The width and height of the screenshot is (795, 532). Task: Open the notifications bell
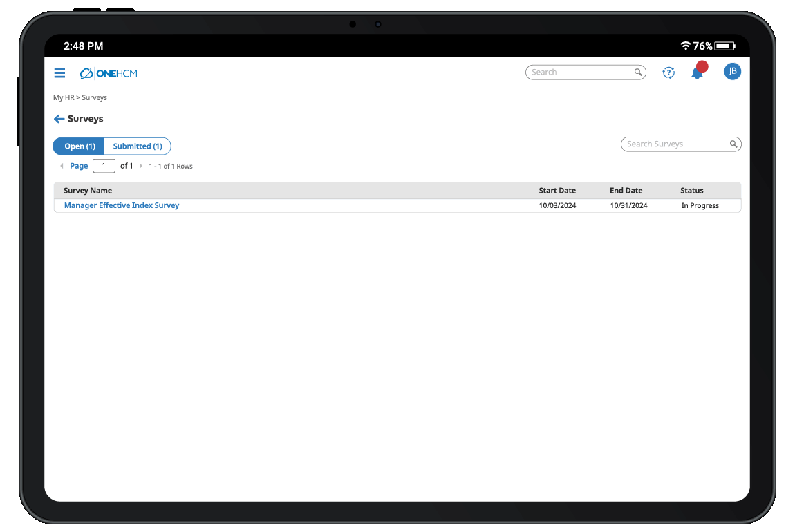698,72
